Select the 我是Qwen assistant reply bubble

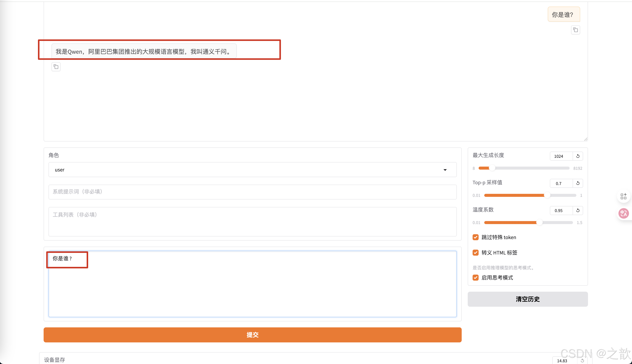[x=144, y=51]
